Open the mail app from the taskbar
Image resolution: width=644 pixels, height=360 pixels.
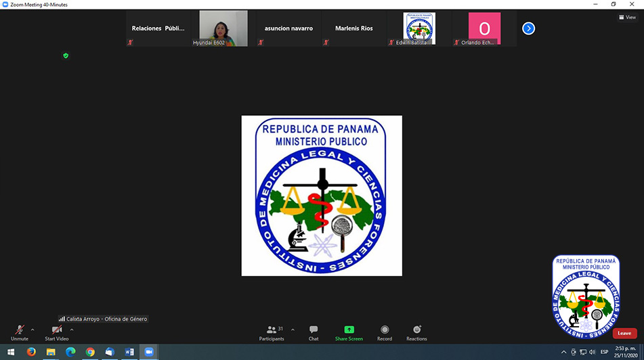coord(110,352)
